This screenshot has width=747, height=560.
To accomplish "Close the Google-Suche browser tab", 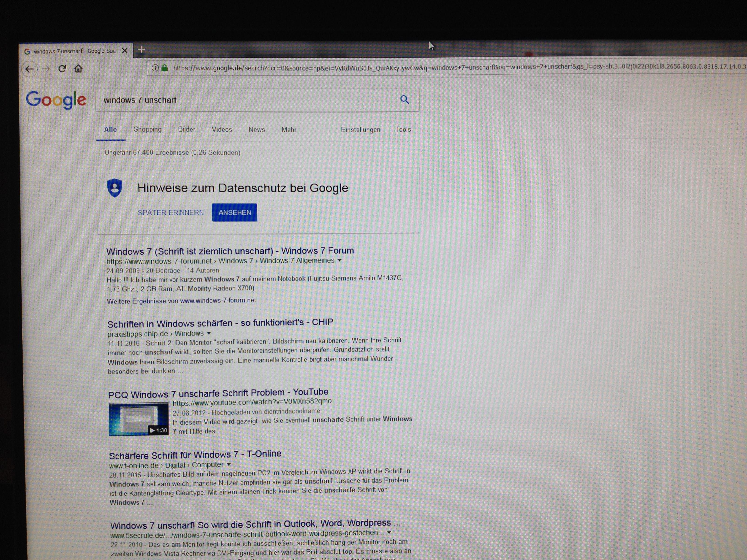I will click(x=125, y=51).
